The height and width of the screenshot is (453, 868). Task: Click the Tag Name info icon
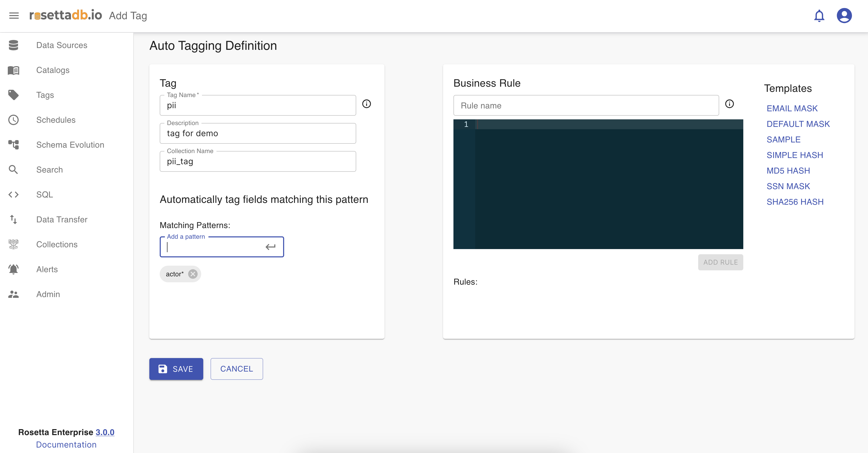pos(366,104)
